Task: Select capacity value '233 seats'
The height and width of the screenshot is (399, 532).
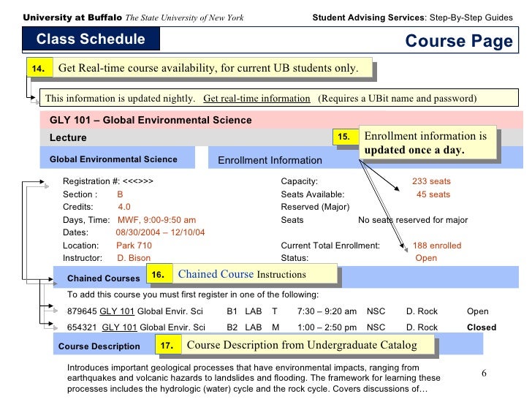Action: pos(432,181)
